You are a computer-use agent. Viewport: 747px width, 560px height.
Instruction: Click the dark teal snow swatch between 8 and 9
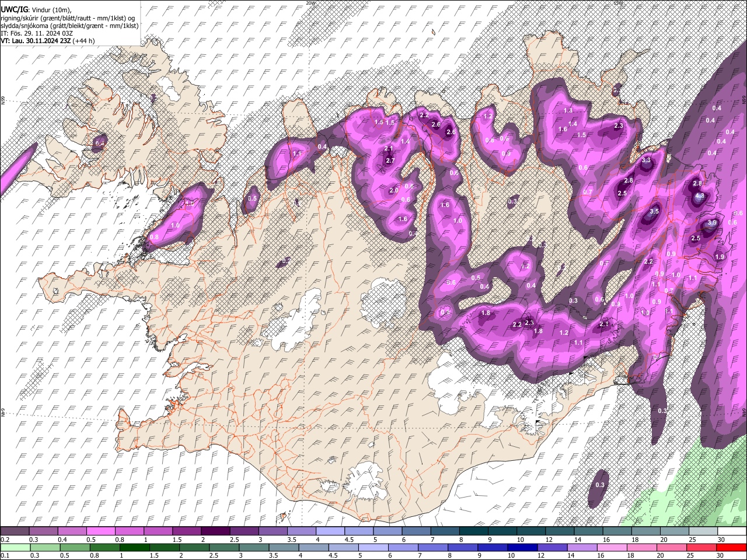pos(473,531)
